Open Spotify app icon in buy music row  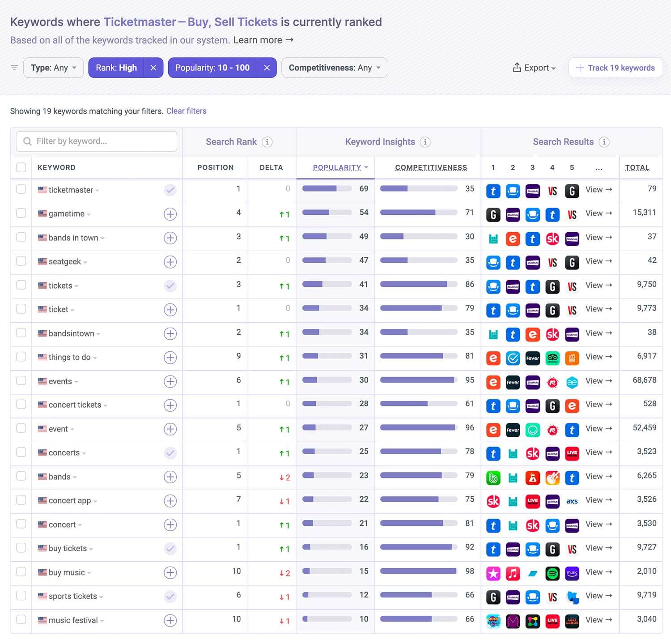pos(552,573)
